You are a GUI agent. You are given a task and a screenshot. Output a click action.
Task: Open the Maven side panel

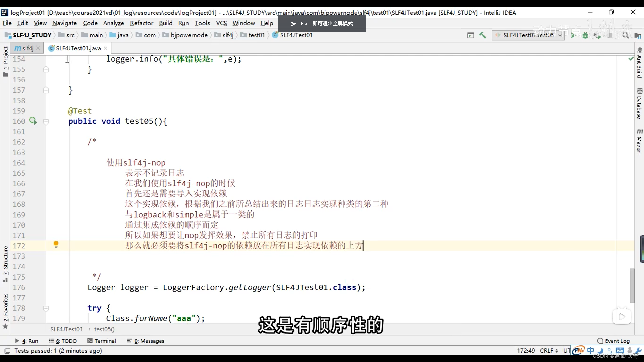(x=639, y=141)
